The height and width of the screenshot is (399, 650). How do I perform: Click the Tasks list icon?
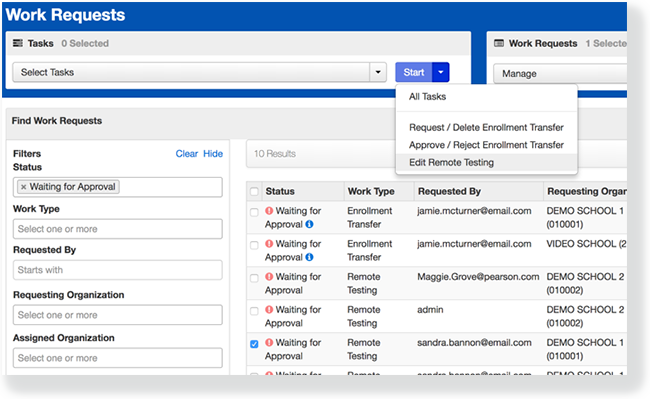18,43
